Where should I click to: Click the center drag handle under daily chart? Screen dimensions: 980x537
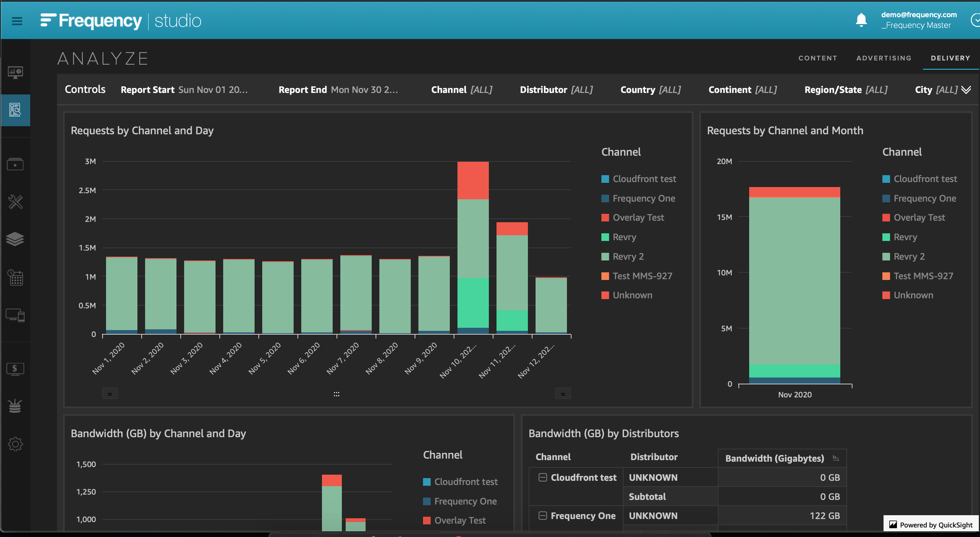[x=336, y=394]
